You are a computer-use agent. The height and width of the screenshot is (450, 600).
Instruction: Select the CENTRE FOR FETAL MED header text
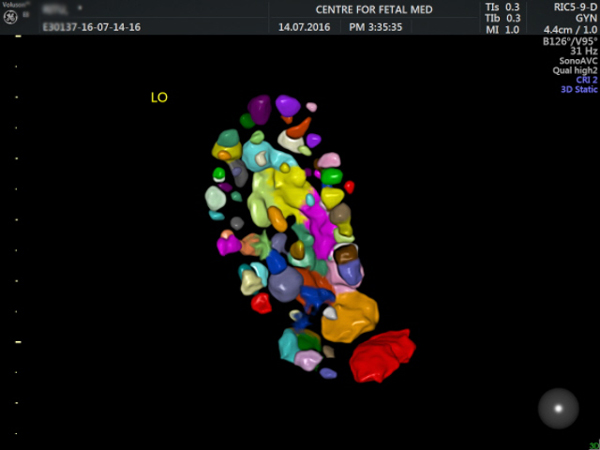coord(374,10)
